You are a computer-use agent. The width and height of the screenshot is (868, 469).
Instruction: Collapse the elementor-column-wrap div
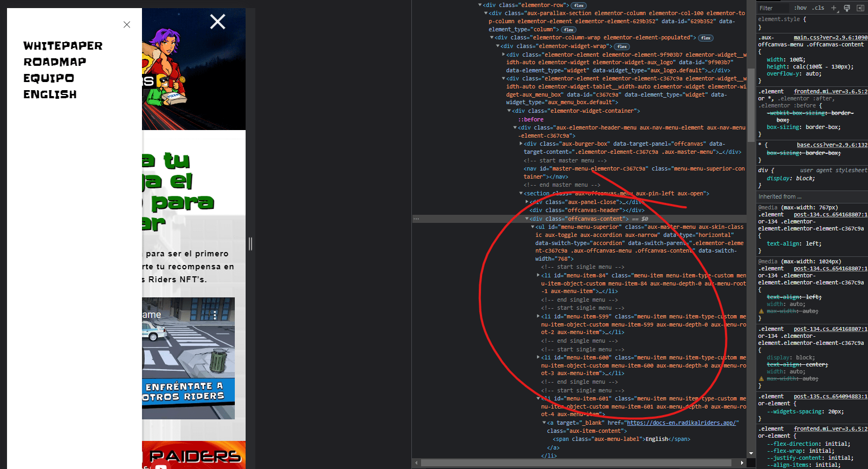pyautogui.click(x=492, y=37)
